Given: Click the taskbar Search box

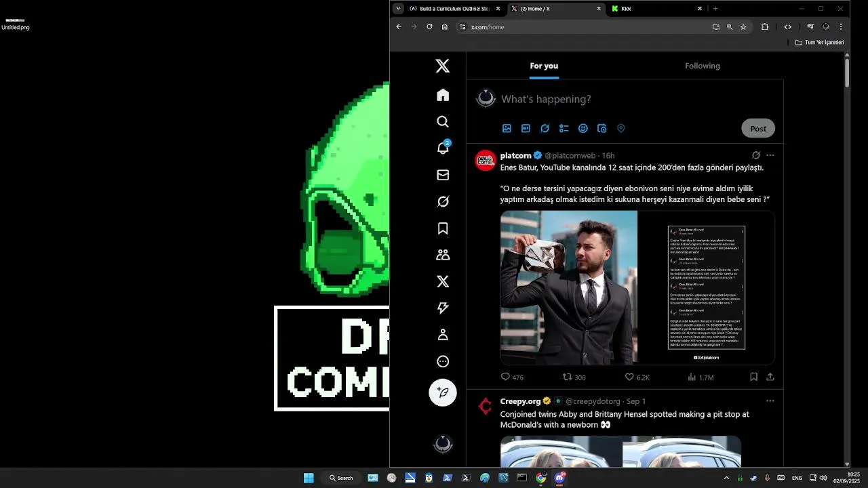Looking at the screenshot, I should click(x=342, y=478).
